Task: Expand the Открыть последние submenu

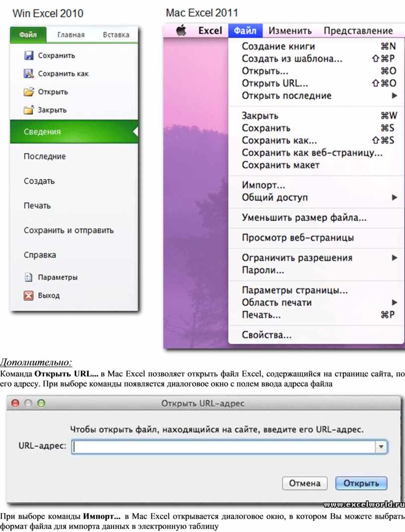Action: [x=394, y=96]
